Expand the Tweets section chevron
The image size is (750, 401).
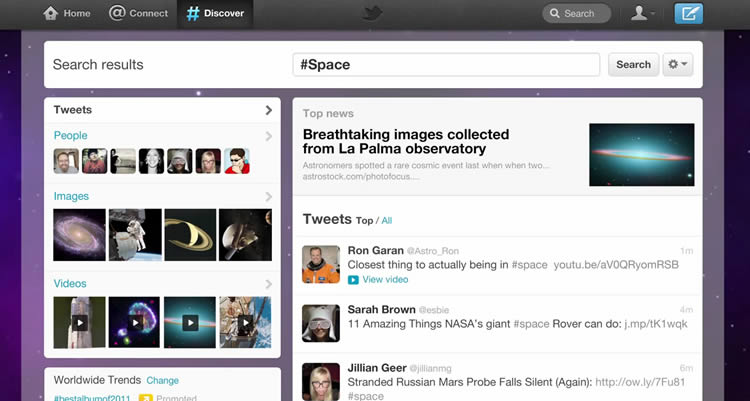(x=268, y=110)
